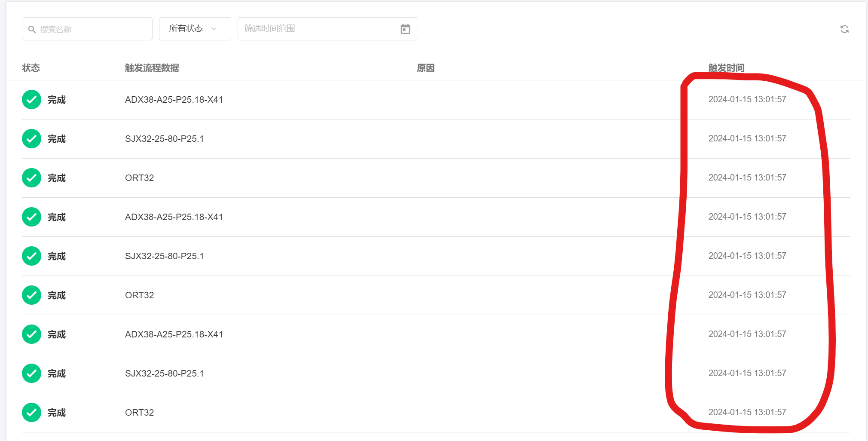The height and width of the screenshot is (441, 868).
Task: Click the 触发时间 column header
Action: 727,68
